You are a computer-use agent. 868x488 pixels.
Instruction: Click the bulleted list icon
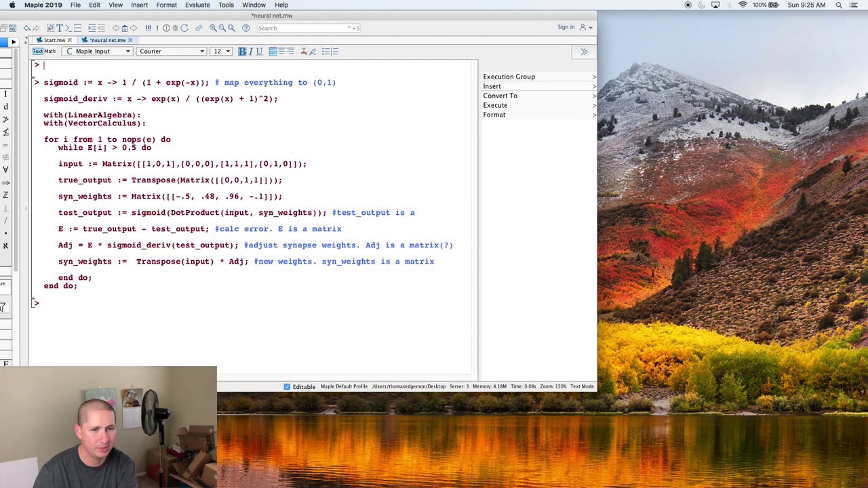[325, 52]
